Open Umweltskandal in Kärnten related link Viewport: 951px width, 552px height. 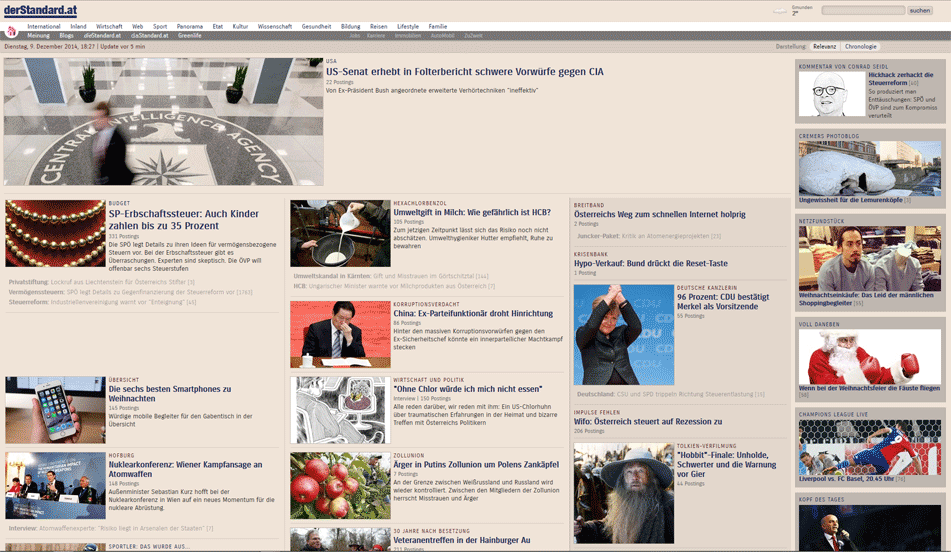tap(391, 276)
